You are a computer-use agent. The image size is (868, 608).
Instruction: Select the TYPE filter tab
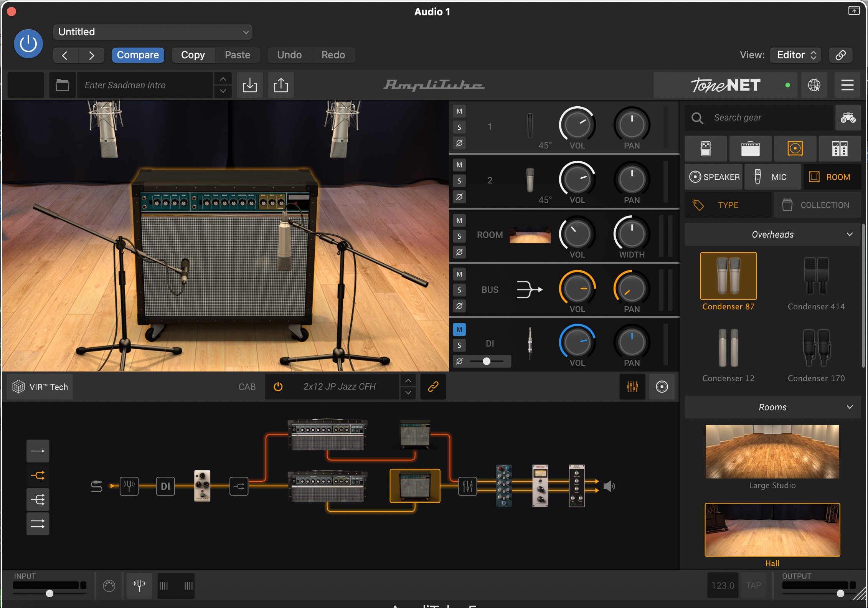pos(728,205)
